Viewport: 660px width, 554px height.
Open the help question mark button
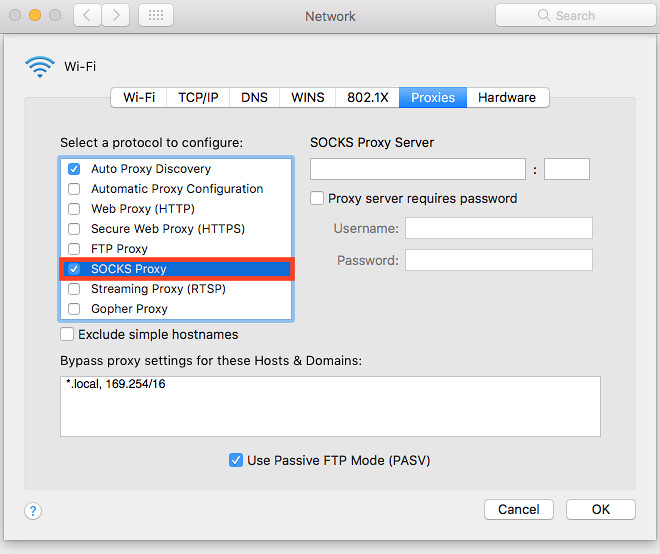pyautogui.click(x=33, y=511)
